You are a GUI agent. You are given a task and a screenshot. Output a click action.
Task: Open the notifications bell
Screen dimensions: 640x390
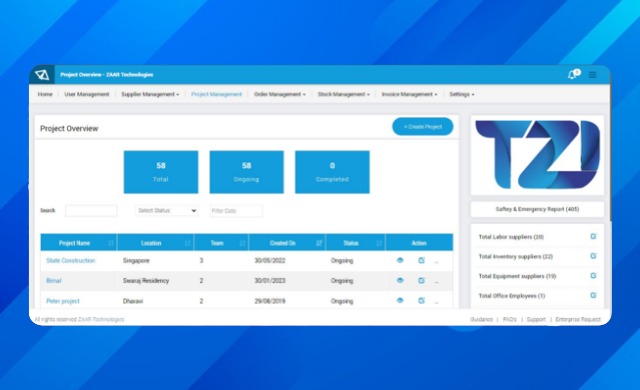tap(572, 75)
